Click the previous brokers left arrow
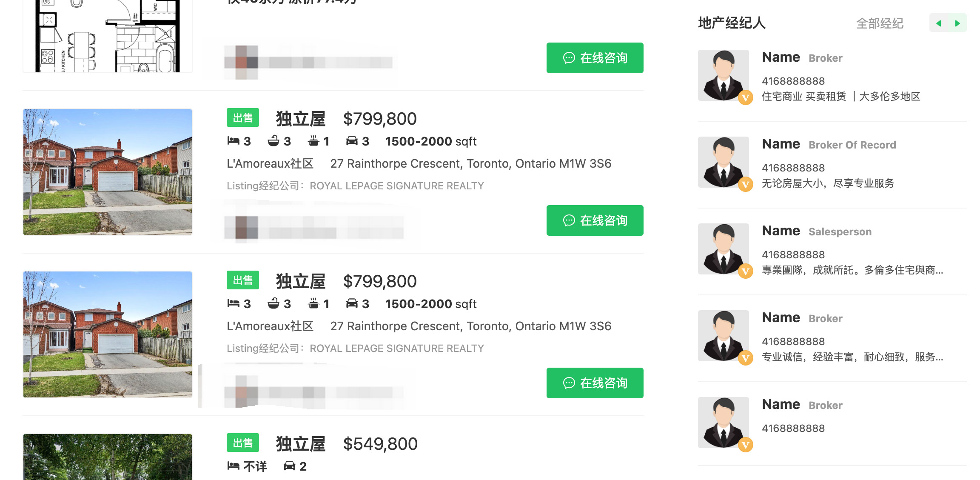980x480 pixels. pos(939,23)
